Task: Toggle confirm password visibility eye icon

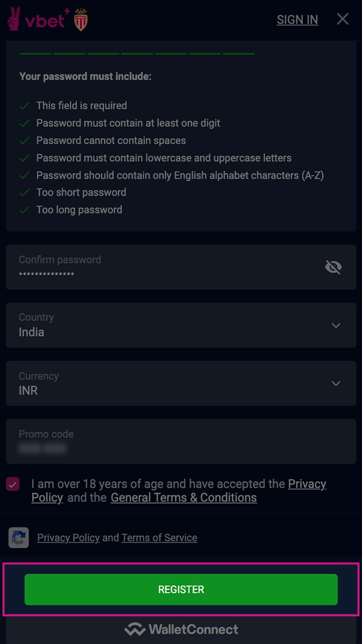Action: tap(333, 267)
